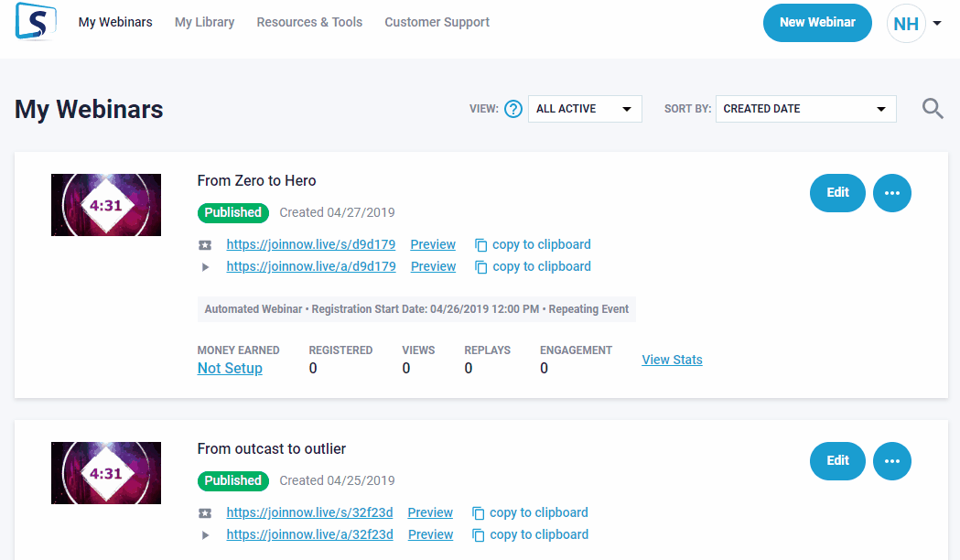Open Customer Support page
This screenshot has width=960, height=560.
point(437,22)
